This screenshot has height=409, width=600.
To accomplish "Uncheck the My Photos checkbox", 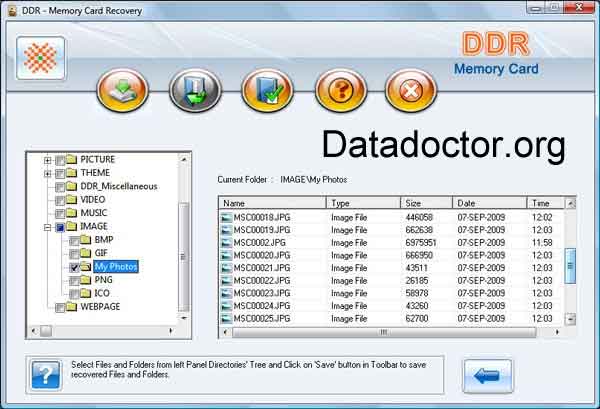I will point(75,267).
